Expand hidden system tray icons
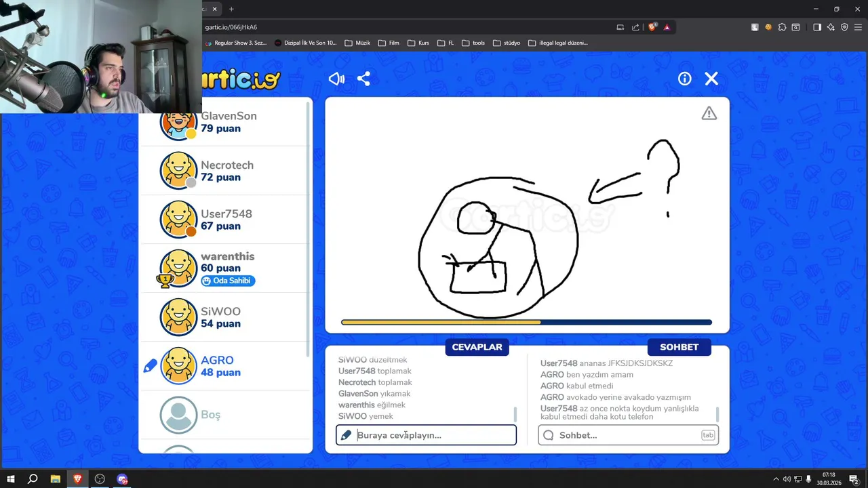The height and width of the screenshot is (488, 868). point(776,479)
